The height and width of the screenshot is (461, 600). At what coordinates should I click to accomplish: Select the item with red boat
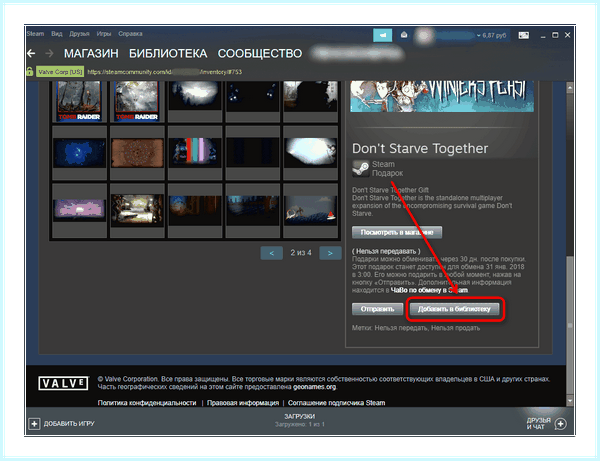pyautogui.click(x=310, y=210)
